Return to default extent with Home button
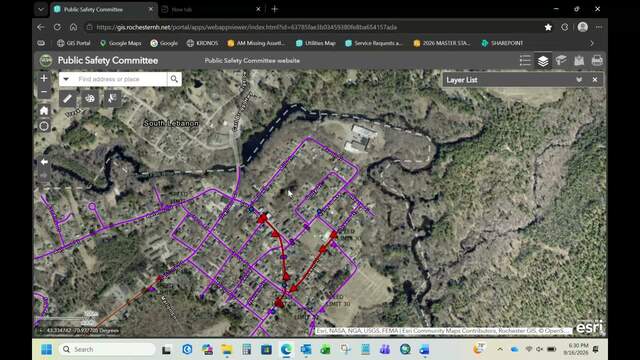 [44, 110]
